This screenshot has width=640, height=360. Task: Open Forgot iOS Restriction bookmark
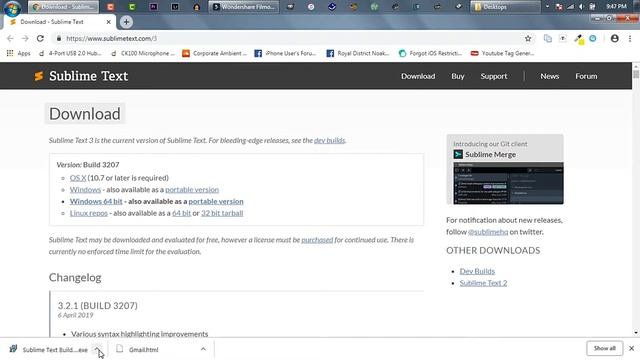click(431, 53)
